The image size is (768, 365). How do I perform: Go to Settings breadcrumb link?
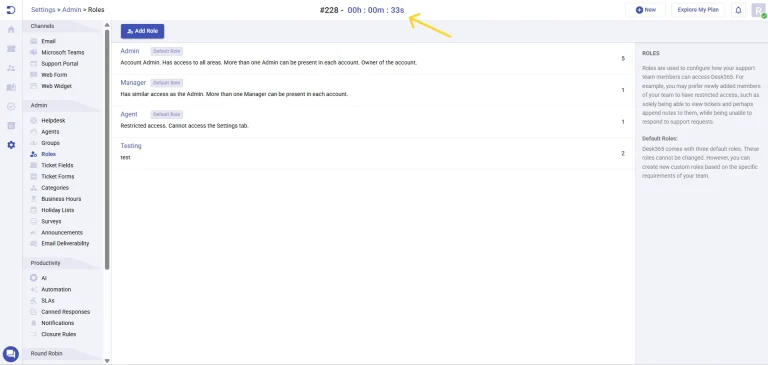pos(43,10)
